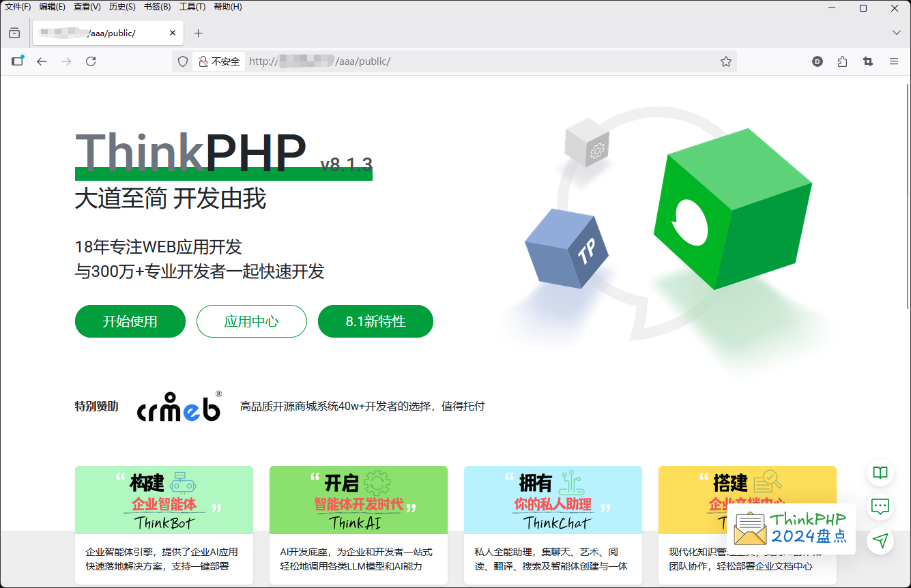Click the 与300万+专业开发者 text line
Viewport: 911px width, 588px height.
[x=199, y=271]
